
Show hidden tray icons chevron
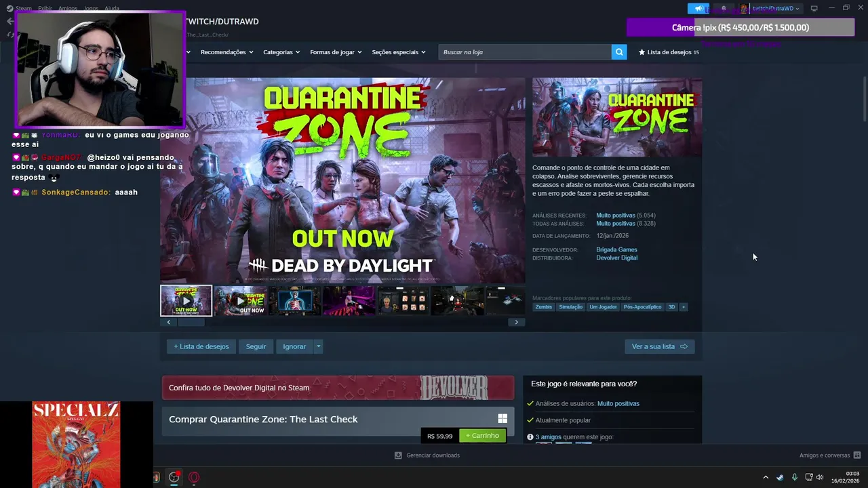(766, 477)
